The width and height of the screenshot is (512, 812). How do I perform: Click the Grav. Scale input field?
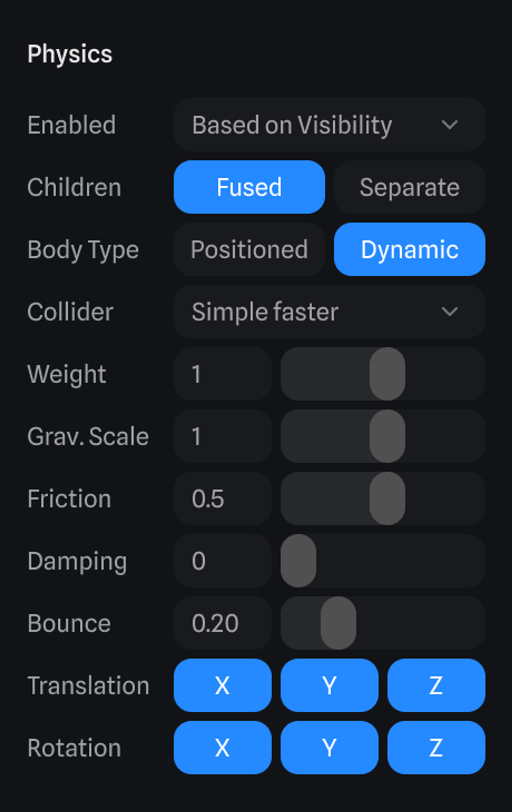coord(222,436)
